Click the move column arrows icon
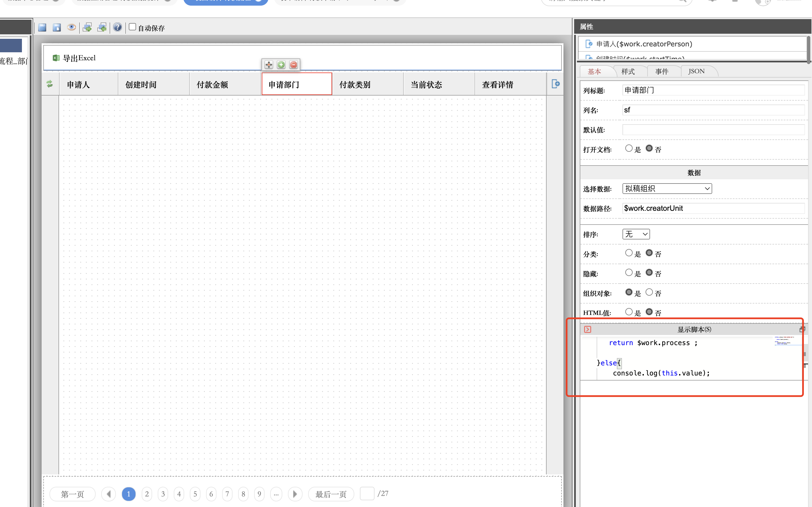 (269, 65)
